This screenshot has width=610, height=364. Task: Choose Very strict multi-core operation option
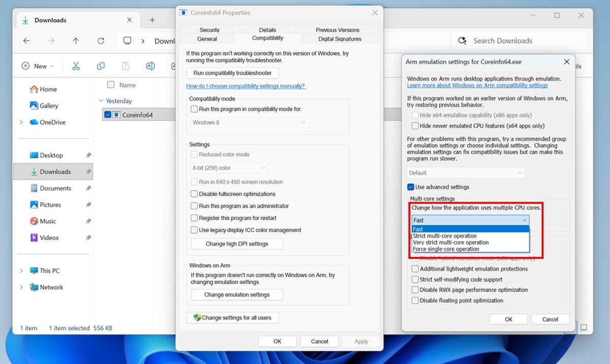471,243
